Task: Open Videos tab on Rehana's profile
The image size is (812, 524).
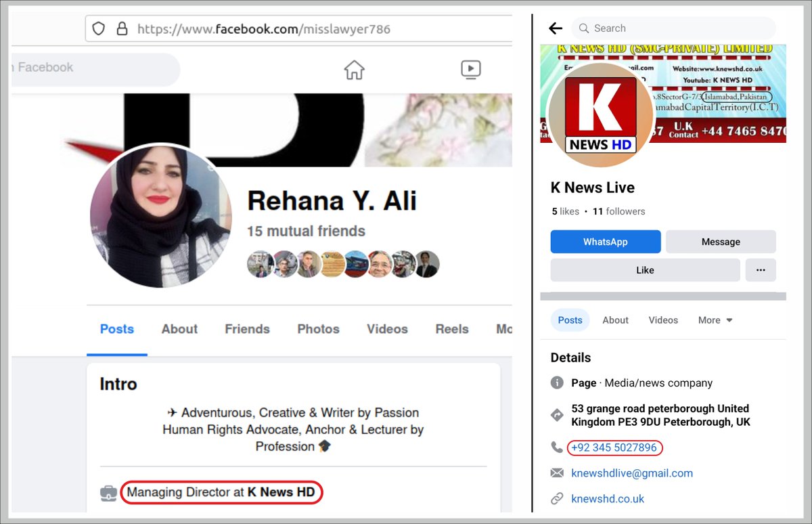Action: [387, 329]
